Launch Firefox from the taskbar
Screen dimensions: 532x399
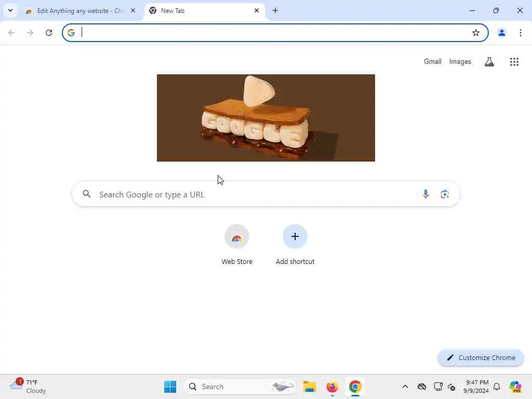tap(332, 387)
